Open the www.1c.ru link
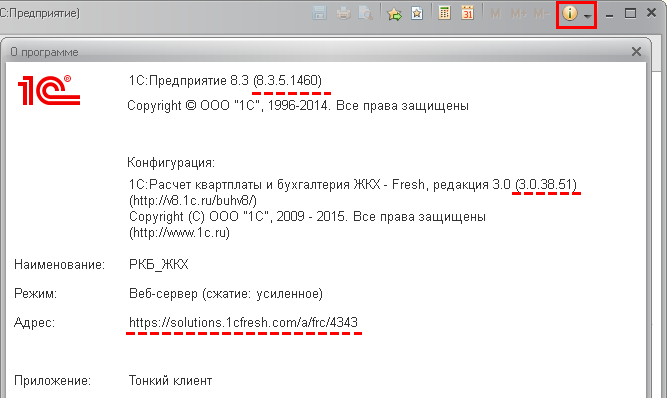 (180, 233)
